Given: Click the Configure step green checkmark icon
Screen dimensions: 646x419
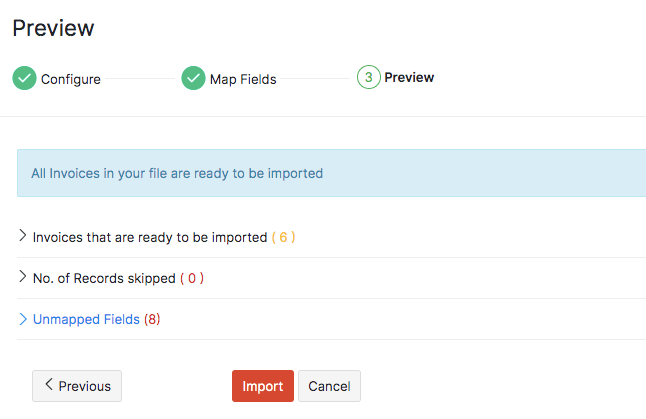Looking at the screenshot, I should (24, 78).
